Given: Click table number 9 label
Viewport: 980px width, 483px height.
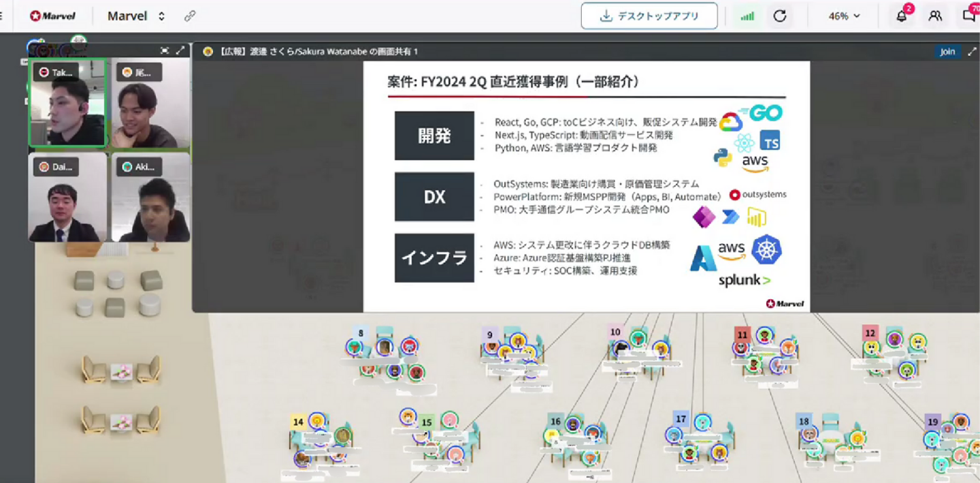Looking at the screenshot, I should click(490, 334).
